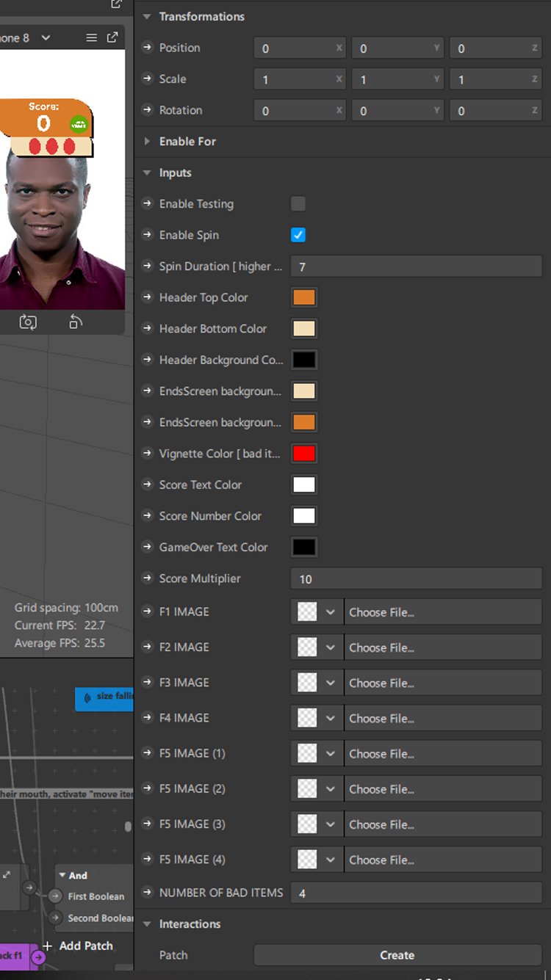Image resolution: width=551 pixels, height=980 pixels.
Task: Click the arrow icon beside GameOver Text Color
Action: point(148,547)
